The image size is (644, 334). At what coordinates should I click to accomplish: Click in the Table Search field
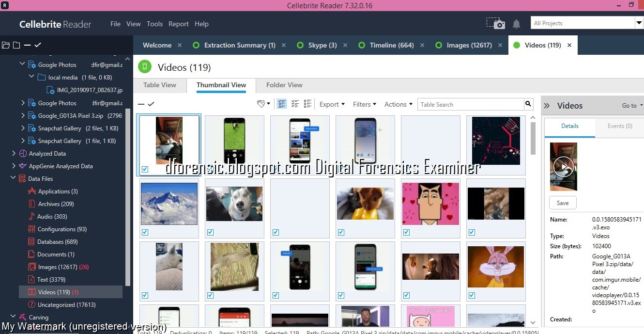pos(471,104)
